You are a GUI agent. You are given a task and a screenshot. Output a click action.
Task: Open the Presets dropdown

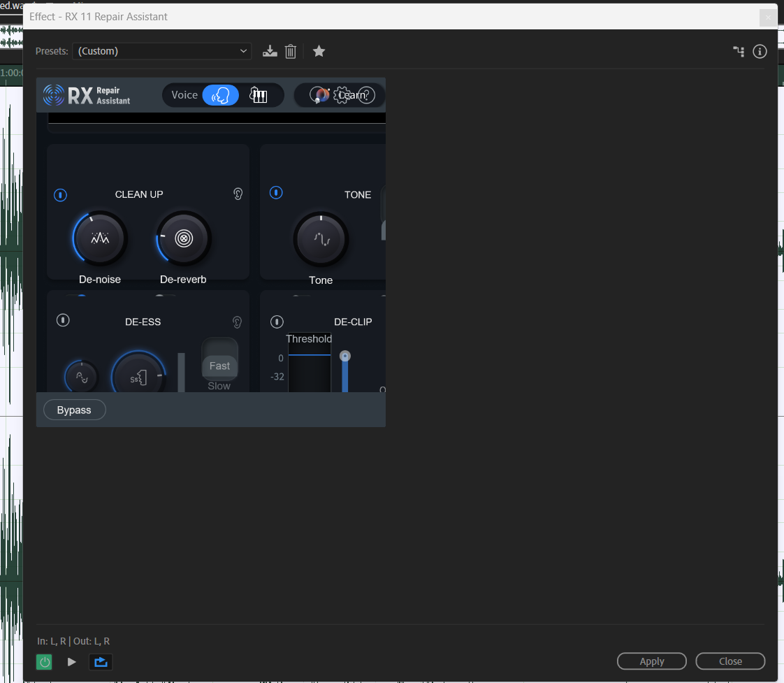coord(161,50)
